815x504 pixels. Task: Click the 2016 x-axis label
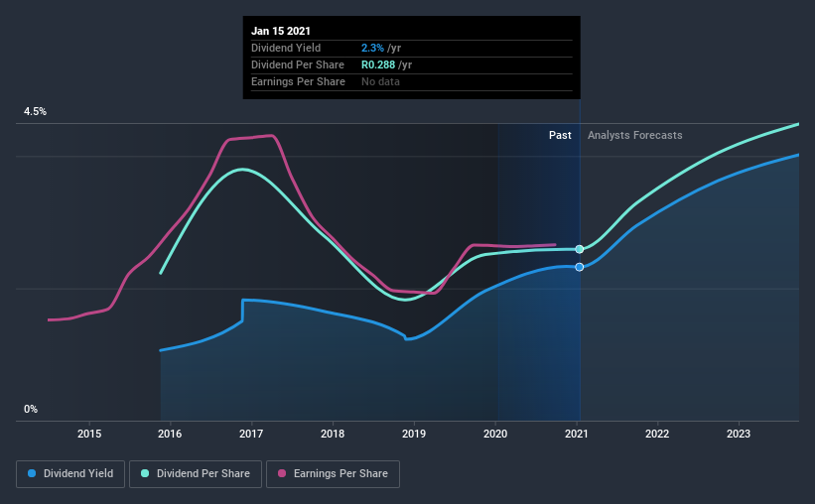click(170, 434)
